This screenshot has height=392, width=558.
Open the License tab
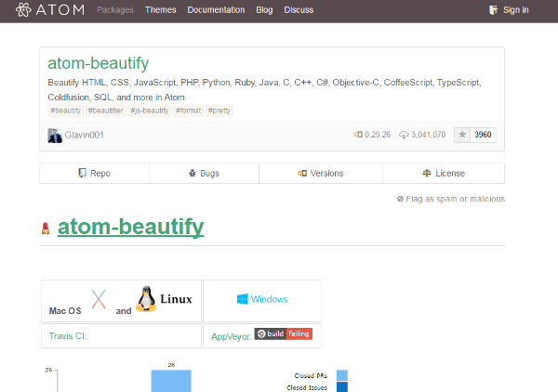444,174
